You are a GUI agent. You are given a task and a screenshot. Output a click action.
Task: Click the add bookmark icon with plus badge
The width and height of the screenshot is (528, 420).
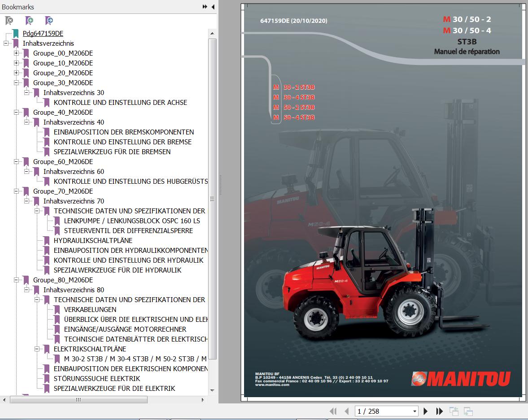[29, 21]
